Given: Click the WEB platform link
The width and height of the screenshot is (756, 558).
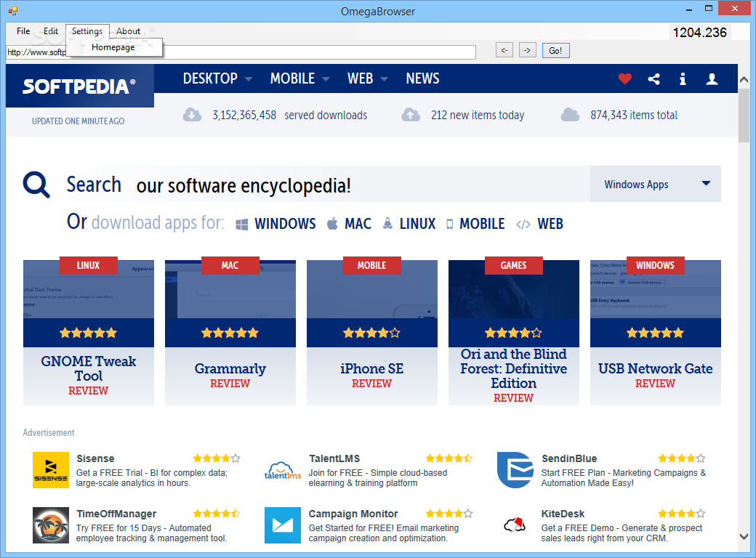Looking at the screenshot, I should 550,224.
